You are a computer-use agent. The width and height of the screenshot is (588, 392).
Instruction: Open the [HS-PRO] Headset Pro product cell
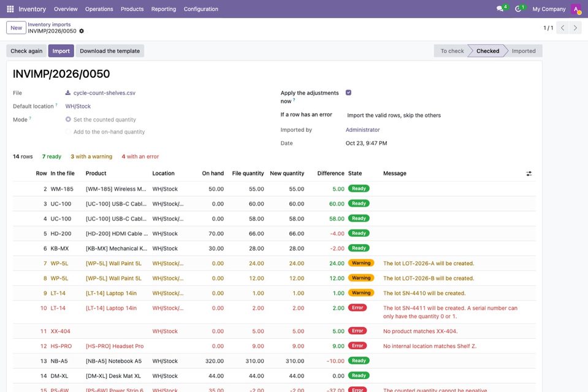[115, 346]
